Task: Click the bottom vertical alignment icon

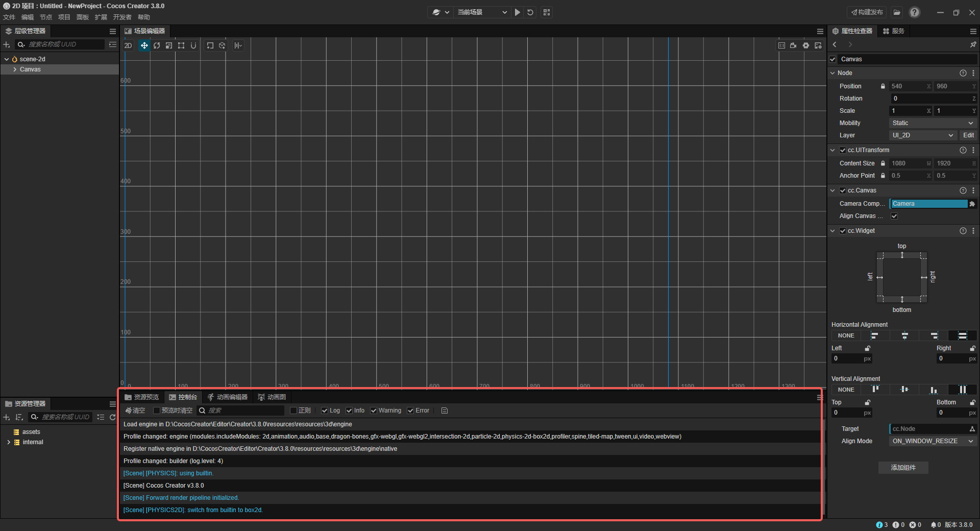Action: (934, 390)
